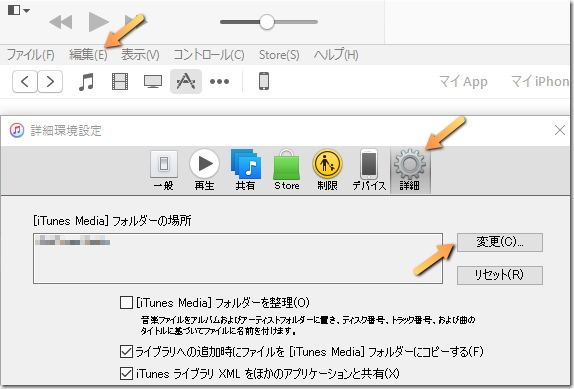Viewport: 574px width, 389px height.
Task: Select the Apps library icon
Action: coord(186,81)
